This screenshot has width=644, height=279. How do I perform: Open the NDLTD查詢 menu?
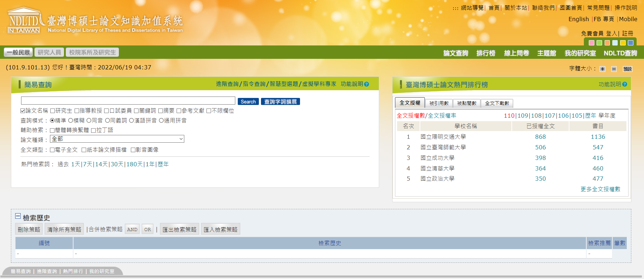click(x=620, y=53)
